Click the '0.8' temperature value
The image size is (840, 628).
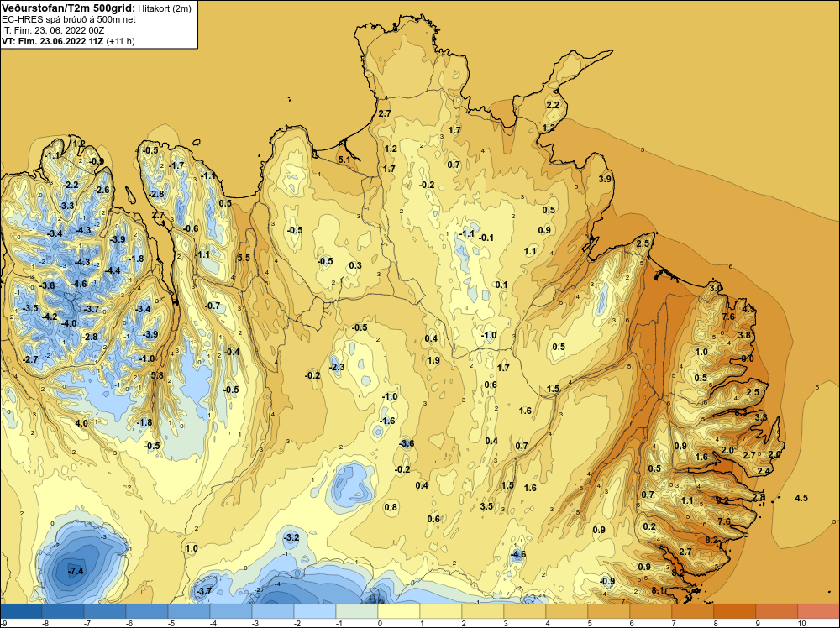391,507
